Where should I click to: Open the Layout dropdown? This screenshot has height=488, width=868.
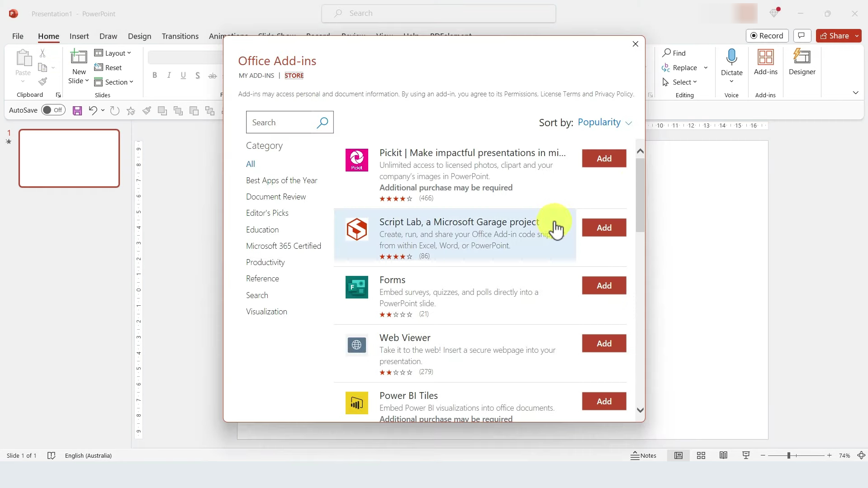113,53
